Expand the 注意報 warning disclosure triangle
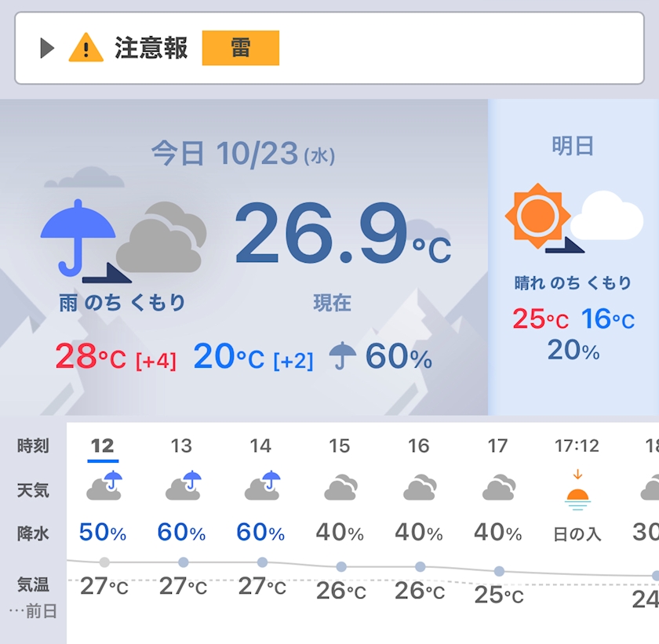This screenshot has width=659, height=644. coord(47,48)
